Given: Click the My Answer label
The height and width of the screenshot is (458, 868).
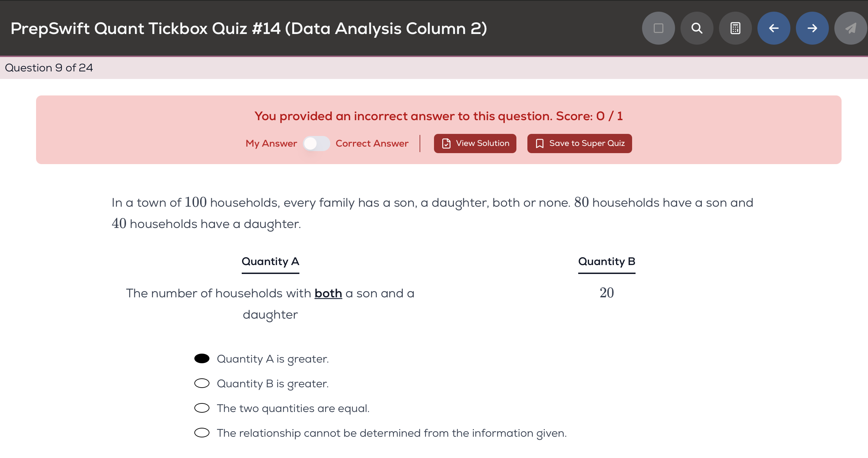Looking at the screenshot, I should click(271, 144).
